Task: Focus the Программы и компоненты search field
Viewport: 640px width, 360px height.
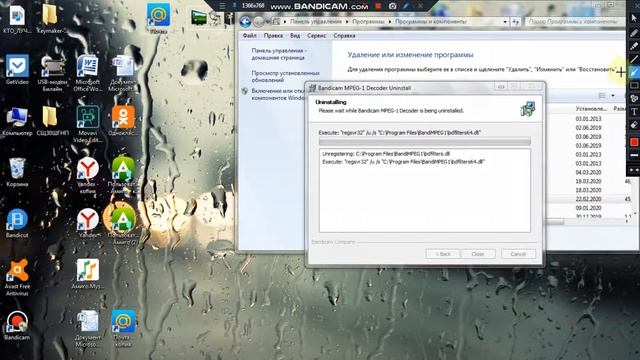Action: (576, 22)
